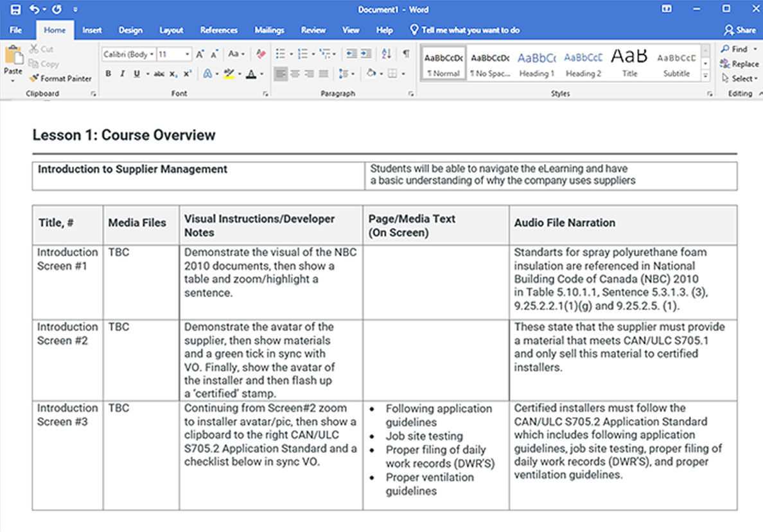
Task: Select the Format Painter tool
Action: pyautogui.click(x=61, y=78)
